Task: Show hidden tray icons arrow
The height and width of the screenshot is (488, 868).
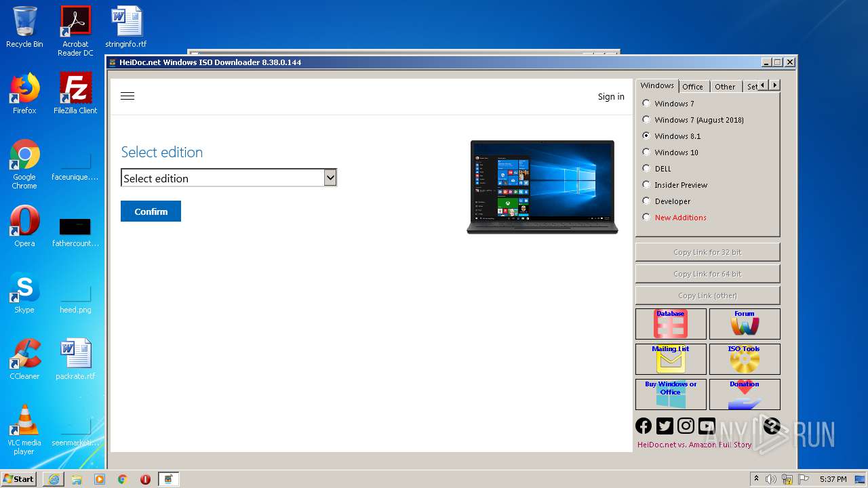Action: [756, 479]
